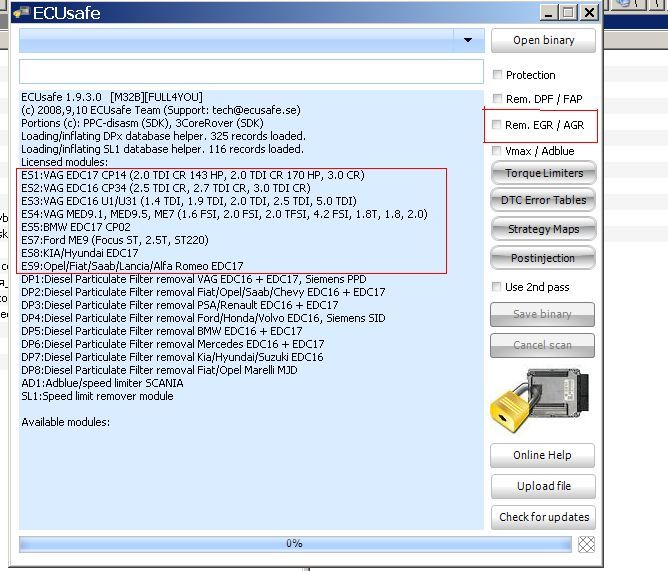Close the ECUsafe window
This screenshot has width=668, height=571.
[x=589, y=12]
